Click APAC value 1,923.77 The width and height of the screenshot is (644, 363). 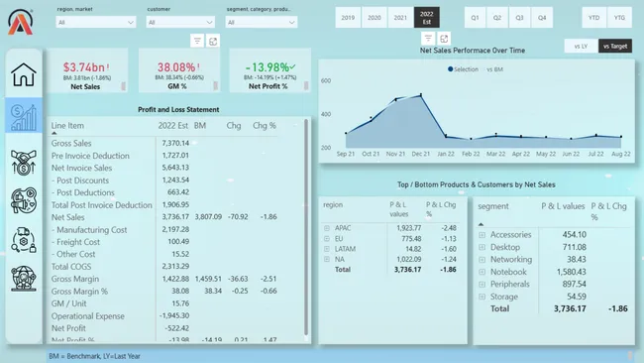pos(408,228)
